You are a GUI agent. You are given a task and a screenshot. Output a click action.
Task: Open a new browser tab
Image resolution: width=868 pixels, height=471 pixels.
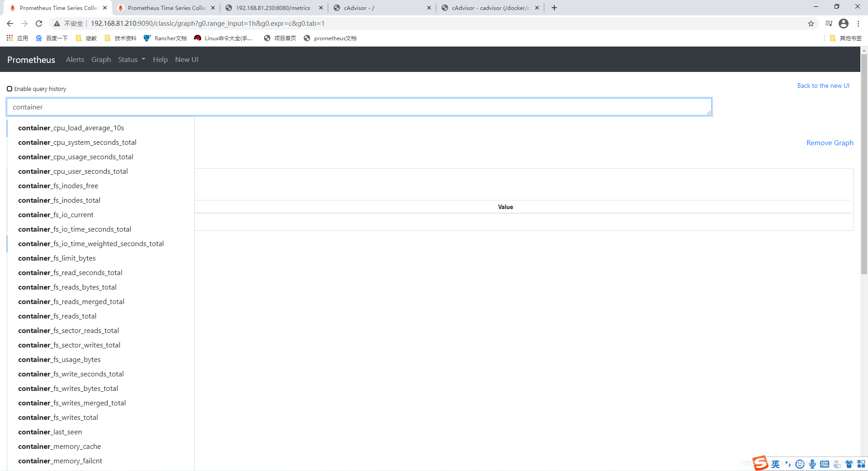coord(554,8)
